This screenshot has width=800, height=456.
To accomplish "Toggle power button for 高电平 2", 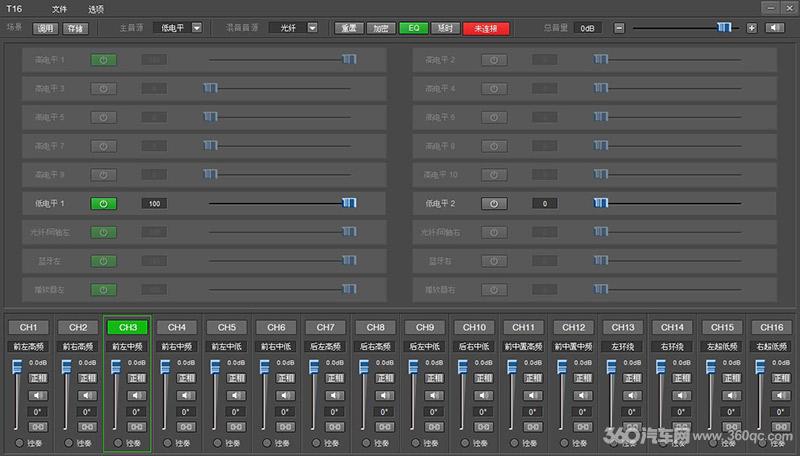I will [494, 60].
